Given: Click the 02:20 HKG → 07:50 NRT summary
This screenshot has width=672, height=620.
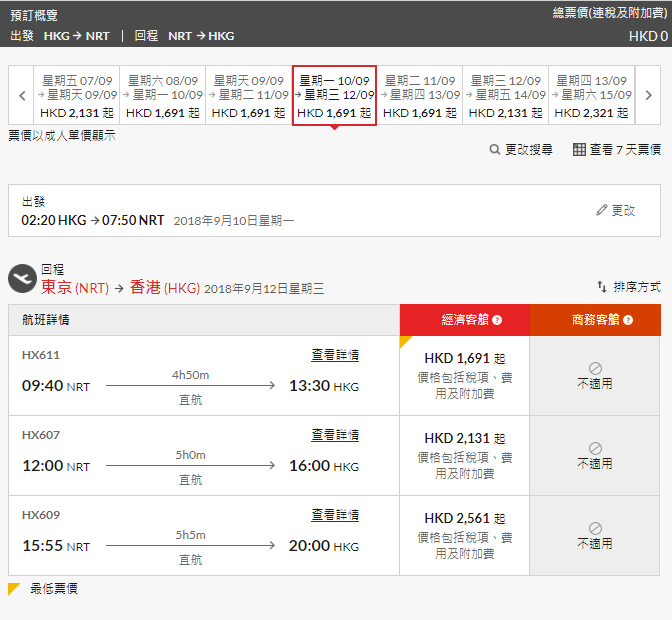Looking at the screenshot, I should pyautogui.click(x=93, y=220).
